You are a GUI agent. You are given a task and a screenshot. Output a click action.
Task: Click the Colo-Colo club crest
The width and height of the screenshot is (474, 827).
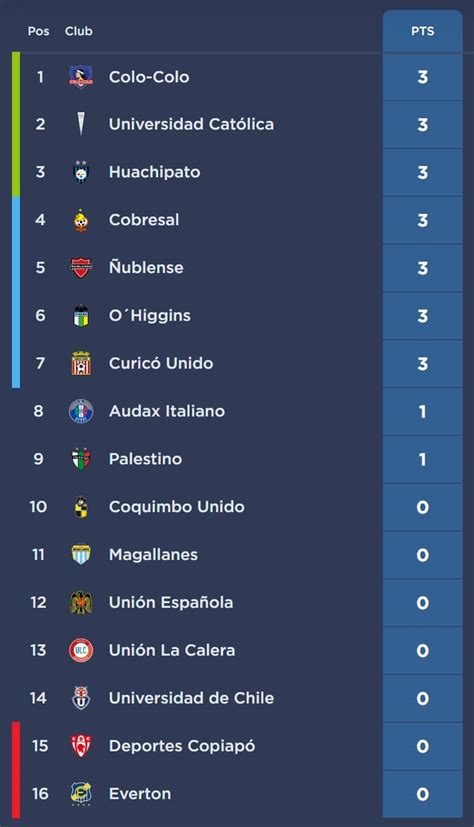click(81, 76)
